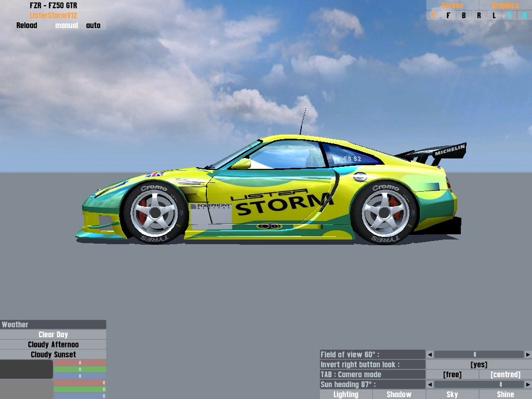
Task: Choose Cloudy Sunset weather
Action: 54,354
